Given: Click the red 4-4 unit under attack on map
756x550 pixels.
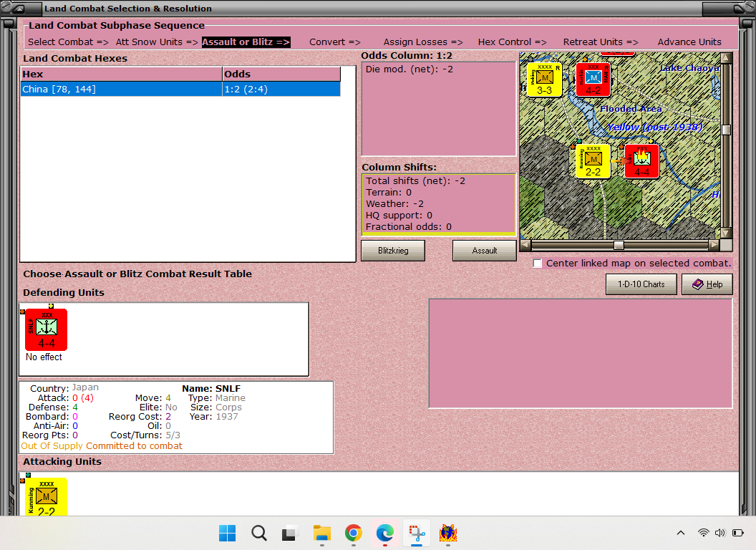Looking at the screenshot, I should click(641, 161).
